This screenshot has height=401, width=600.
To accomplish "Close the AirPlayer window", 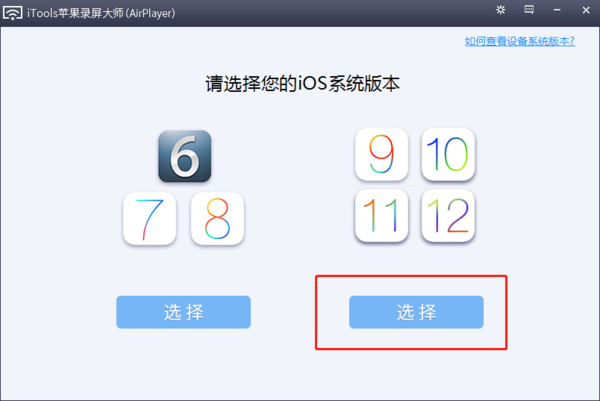I will (586, 10).
